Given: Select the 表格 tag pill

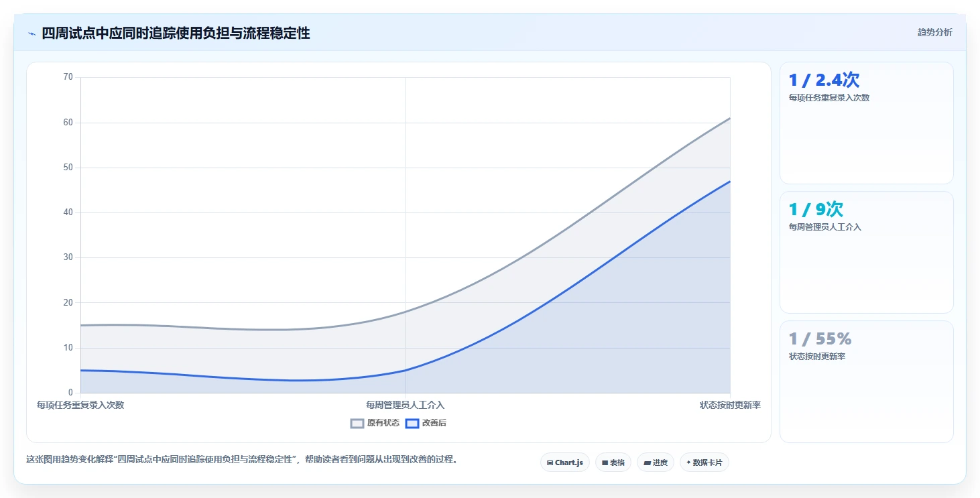Looking at the screenshot, I should coord(613,462).
